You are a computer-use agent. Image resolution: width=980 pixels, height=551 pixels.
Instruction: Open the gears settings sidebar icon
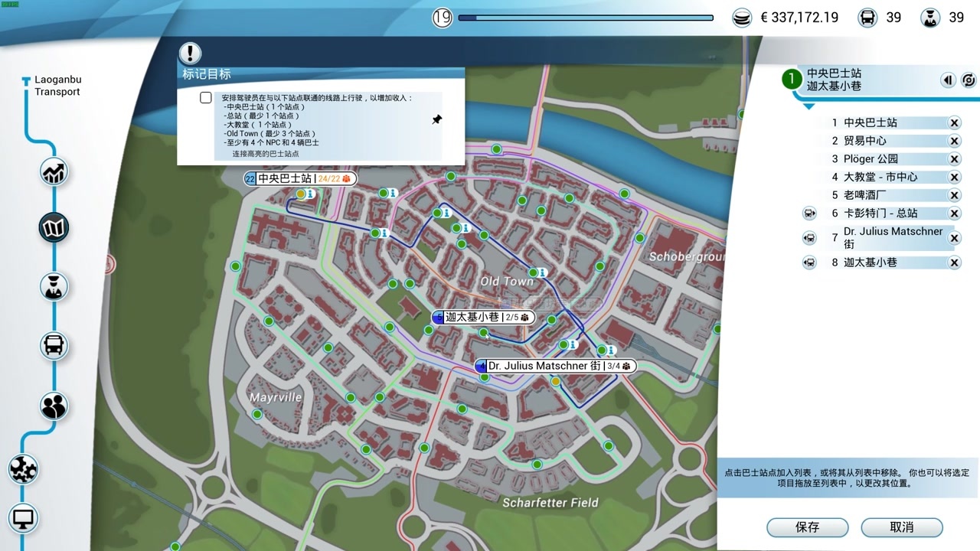[23, 468]
